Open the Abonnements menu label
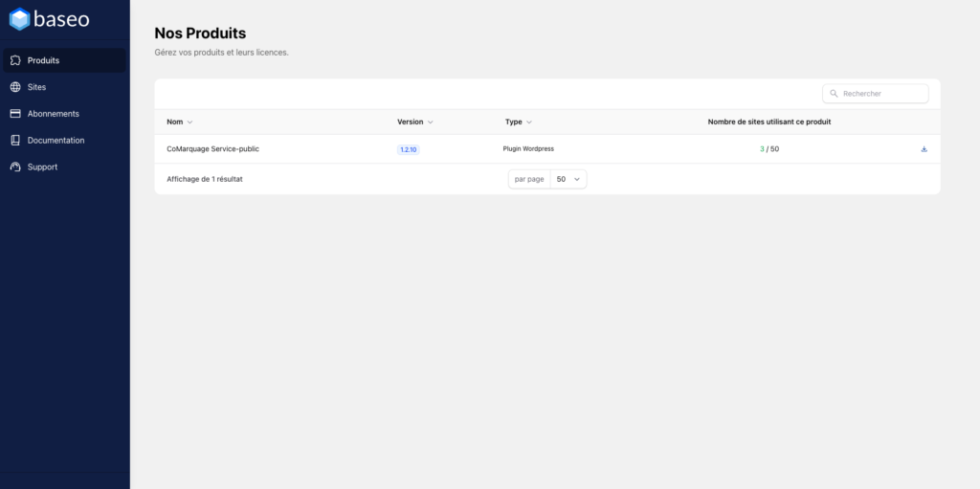Image resolution: width=980 pixels, height=489 pixels. (x=54, y=114)
